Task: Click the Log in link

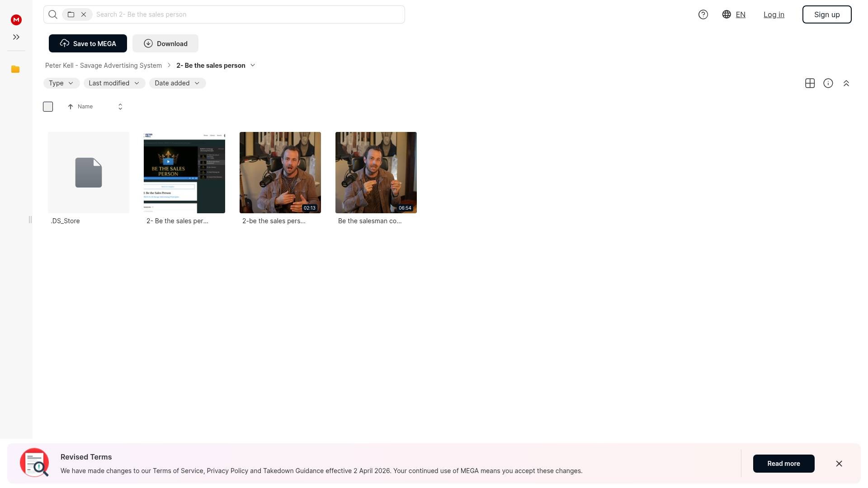Action: point(774,14)
